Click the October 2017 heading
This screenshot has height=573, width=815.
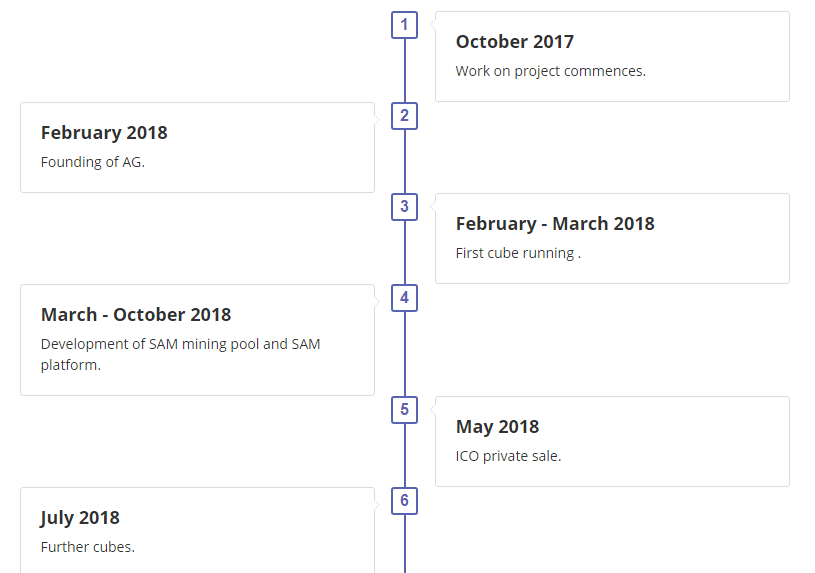[514, 42]
